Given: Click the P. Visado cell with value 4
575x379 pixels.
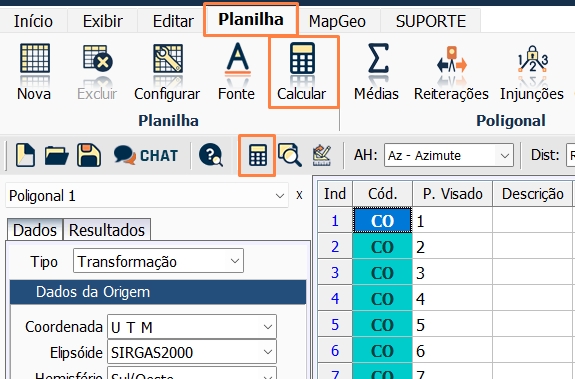Looking at the screenshot, I should (x=453, y=298).
